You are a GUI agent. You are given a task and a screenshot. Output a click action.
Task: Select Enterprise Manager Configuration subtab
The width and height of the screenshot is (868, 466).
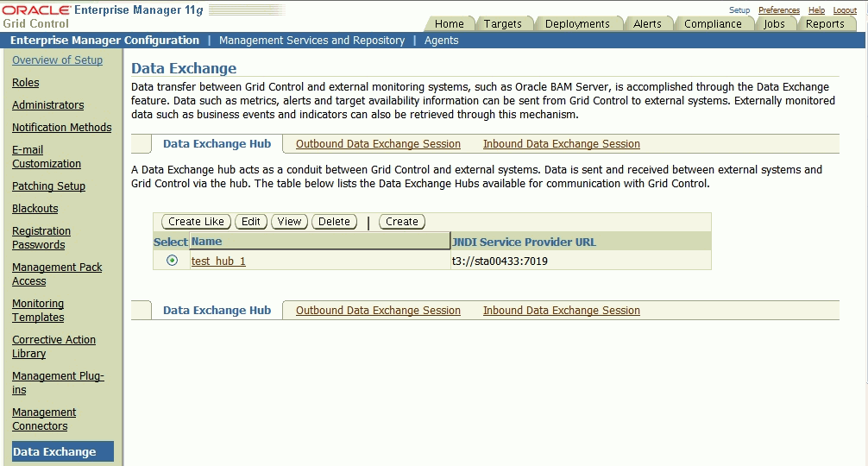[x=104, y=40]
